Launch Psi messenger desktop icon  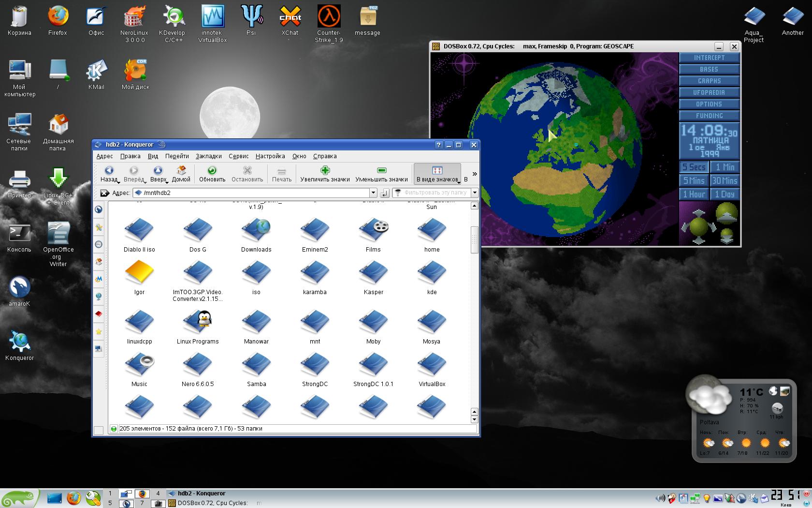pyautogui.click(x=251, y=16)
